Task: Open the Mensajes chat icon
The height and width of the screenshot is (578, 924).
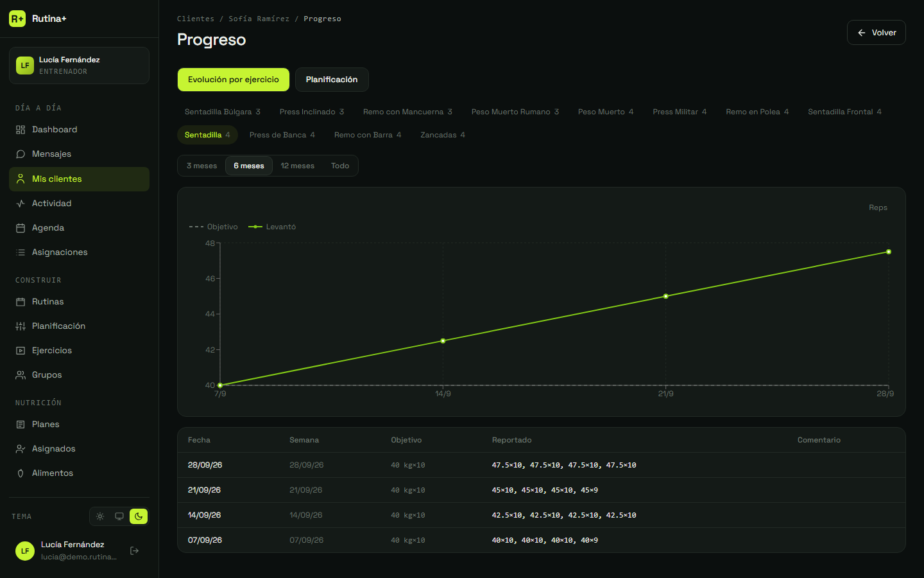Action: point(21,154)
